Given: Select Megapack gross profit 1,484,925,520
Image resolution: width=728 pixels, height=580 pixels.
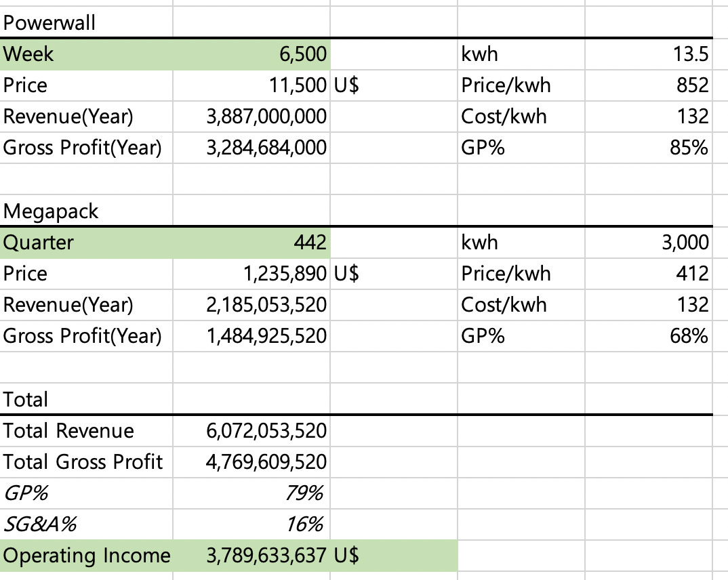Looking at the screenshot, I should [251, 336].
